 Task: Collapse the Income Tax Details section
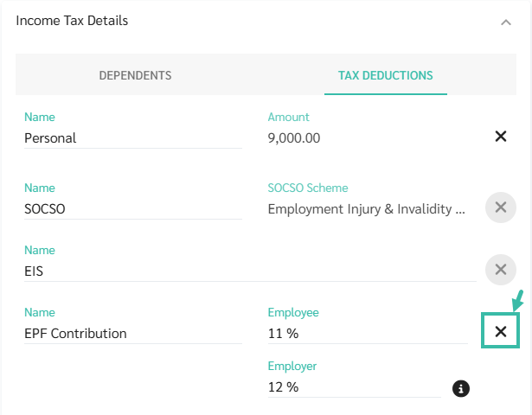506,22
